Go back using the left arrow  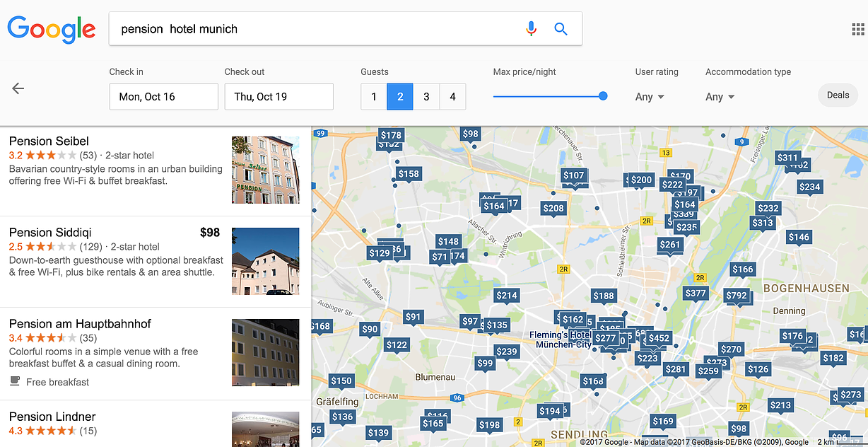click(x=18, y=88)
